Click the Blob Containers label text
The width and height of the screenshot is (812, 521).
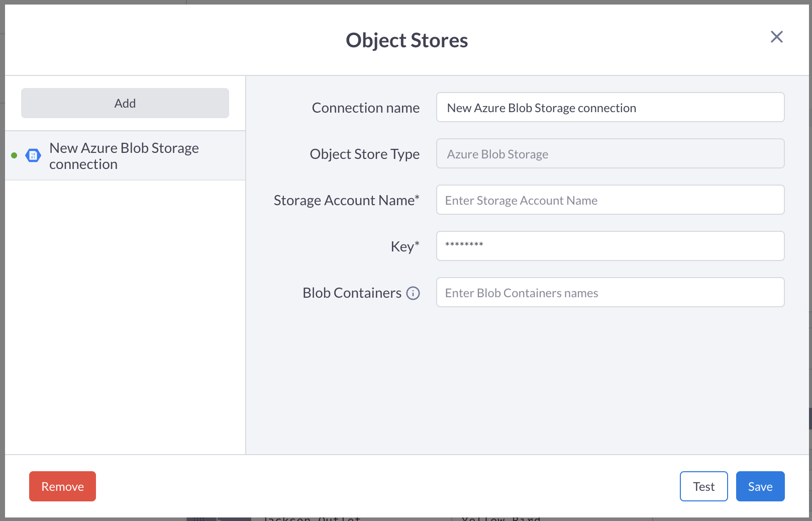click(x=352, y=293)
